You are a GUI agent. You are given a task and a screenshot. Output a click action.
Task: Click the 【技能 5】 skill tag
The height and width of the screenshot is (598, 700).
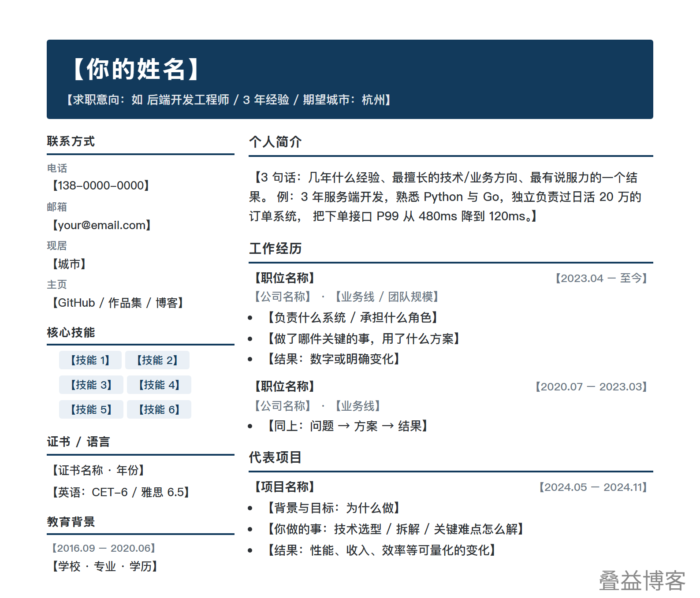pos(91,409)
